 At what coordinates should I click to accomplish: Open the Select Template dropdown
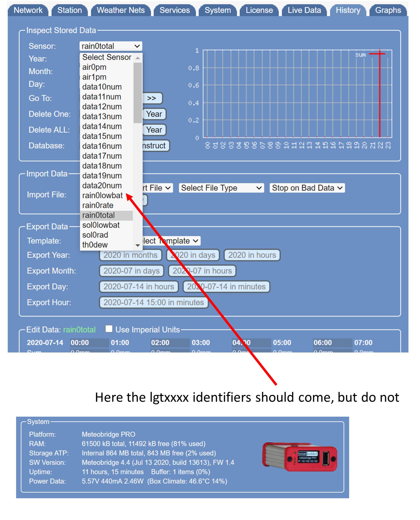(x=171, y=241)
